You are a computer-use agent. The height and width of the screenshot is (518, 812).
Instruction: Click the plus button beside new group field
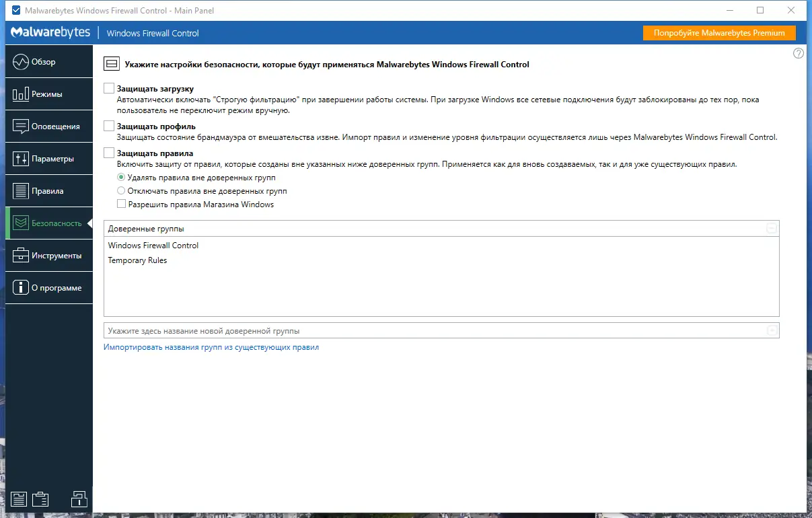tap(772, 330)
